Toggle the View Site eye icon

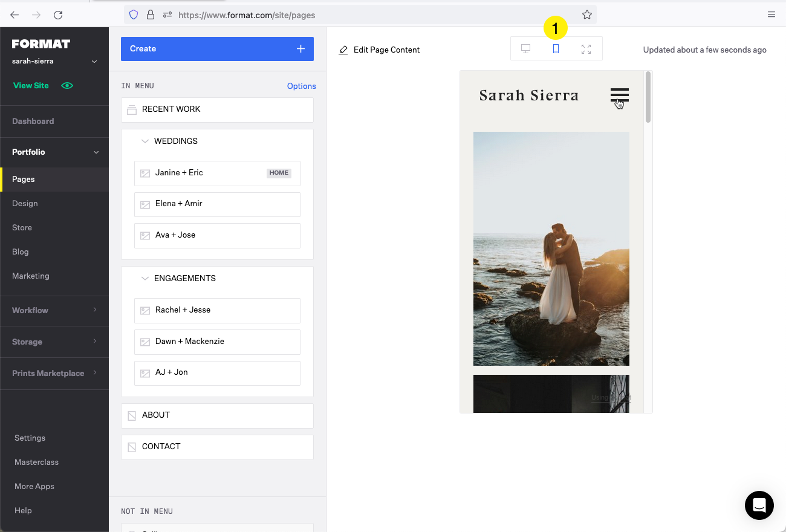67,85
